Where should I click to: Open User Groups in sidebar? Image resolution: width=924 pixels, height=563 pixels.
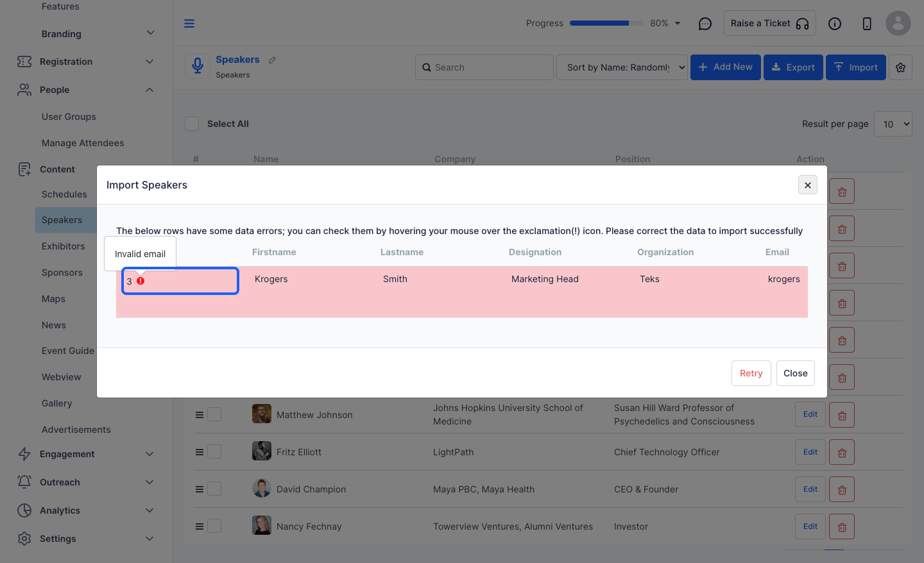[x=69, y=117]
